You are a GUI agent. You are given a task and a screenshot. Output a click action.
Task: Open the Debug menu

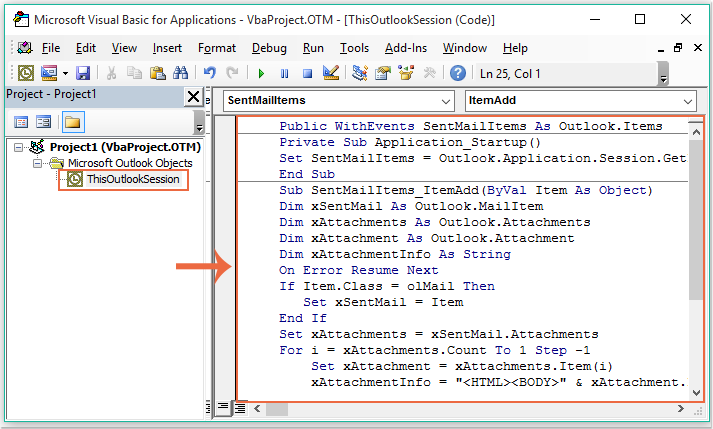[269, 48]
